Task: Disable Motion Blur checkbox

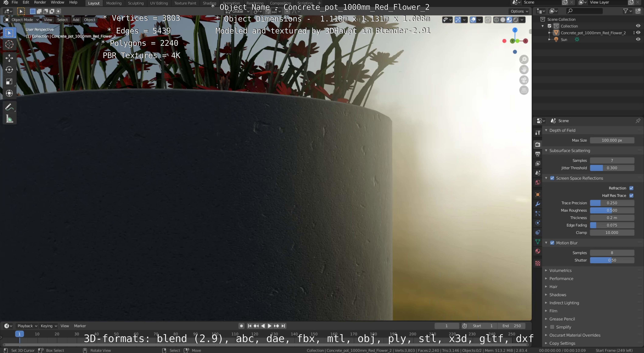Action: coord(552,243)
